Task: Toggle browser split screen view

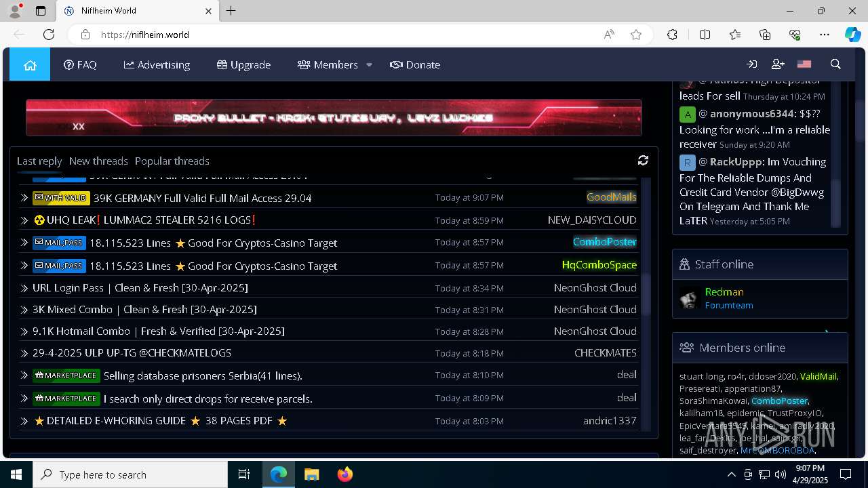Action: pyautogui.click(x=705, y=35)
